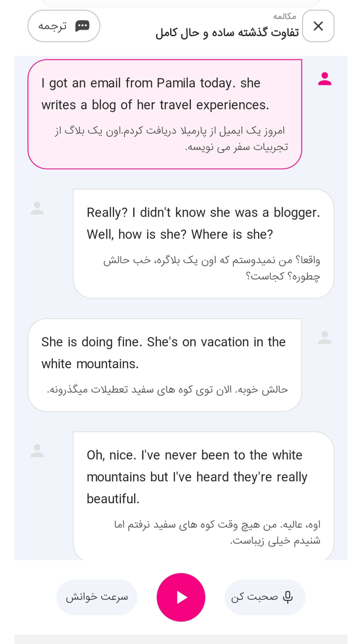Tap the translation 'واقعا؟ من نمیدوستم' text
The image size is (362, 644).
click(x=211, y=268)
